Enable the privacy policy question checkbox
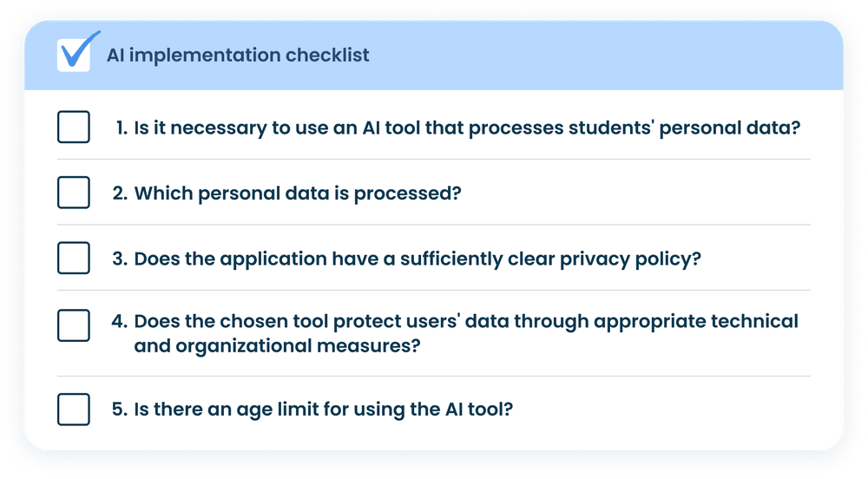This screenshot has height=479, width=868. point(74,258)
